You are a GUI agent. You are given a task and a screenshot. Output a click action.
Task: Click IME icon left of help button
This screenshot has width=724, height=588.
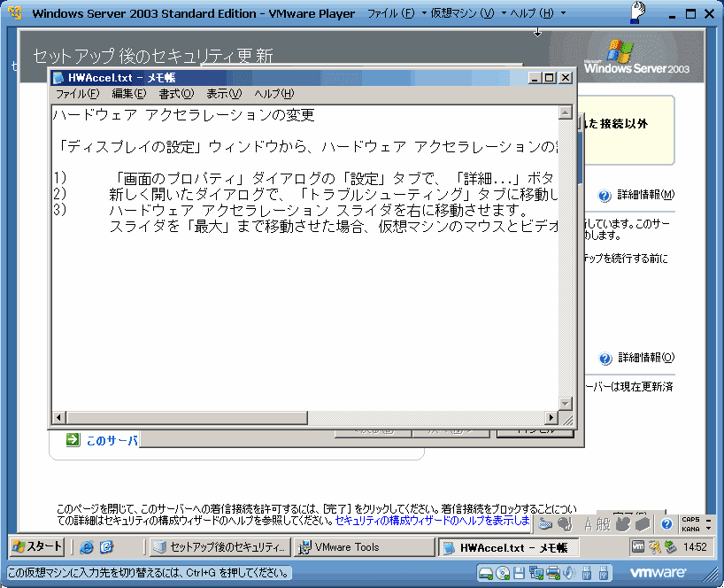643,524
